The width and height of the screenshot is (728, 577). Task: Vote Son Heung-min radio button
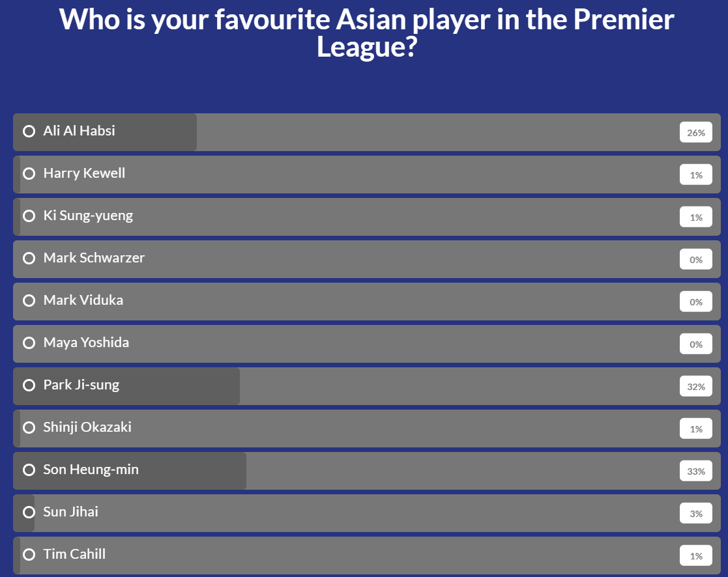click(29, 470)
